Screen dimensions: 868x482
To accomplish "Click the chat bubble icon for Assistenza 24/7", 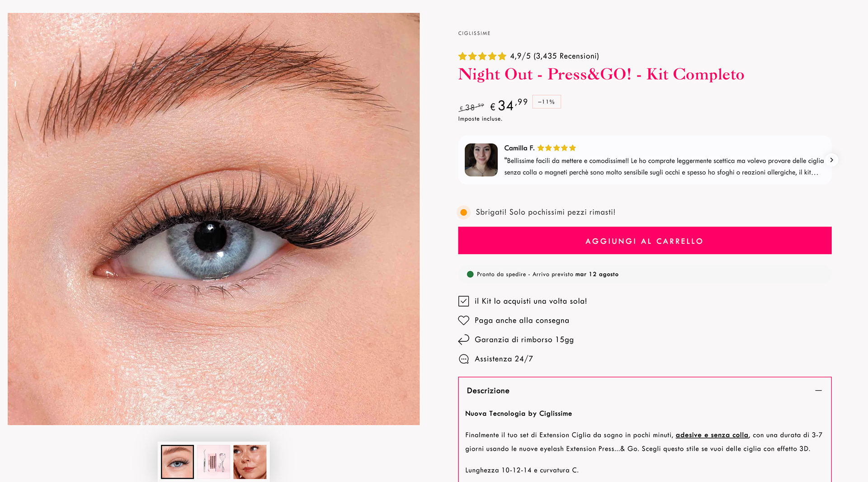I will [x=463, y=359].
